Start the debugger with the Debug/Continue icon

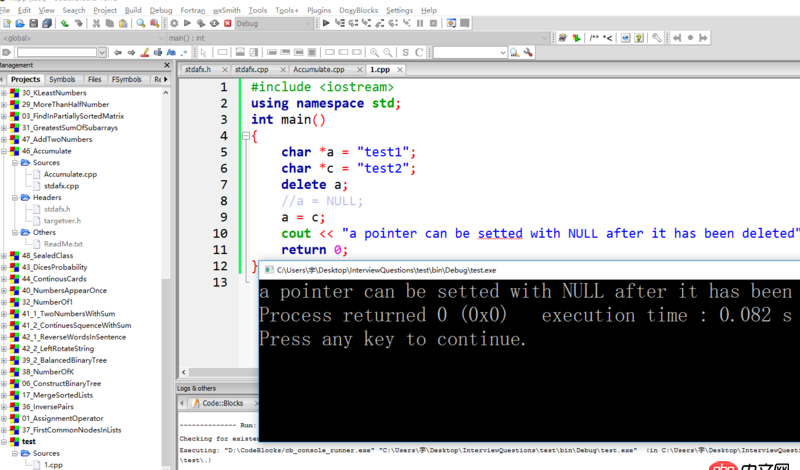(326, 23)
